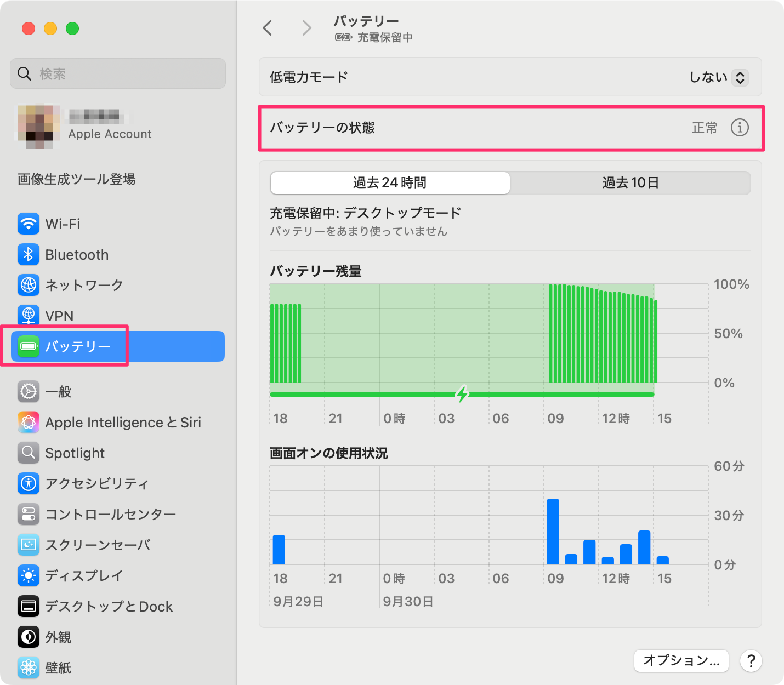Open the Wi-Fi settings icon
784x685 pixels.
pos(28,224)
